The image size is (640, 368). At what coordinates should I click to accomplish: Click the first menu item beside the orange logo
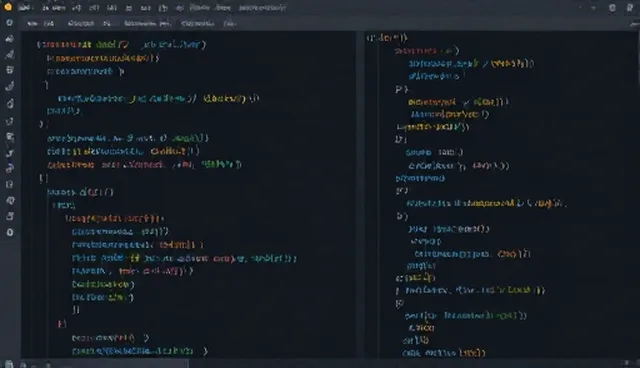point(24,8)
